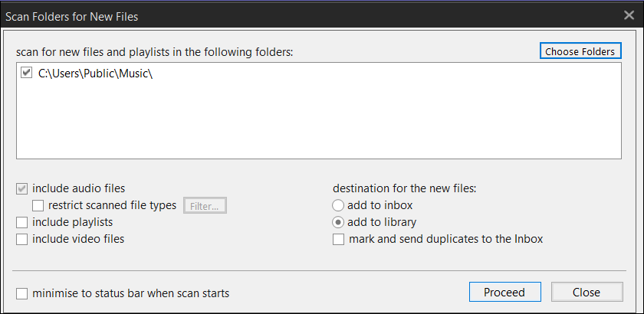Open the Filter... button
The height and width of the screenshot is (314, 644).
tap(205, 205)
